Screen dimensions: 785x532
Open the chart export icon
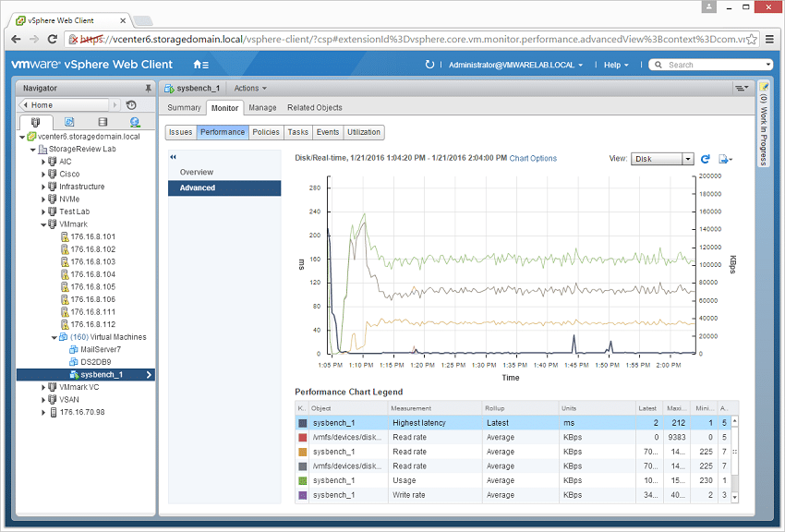click(x=725, y=159)
